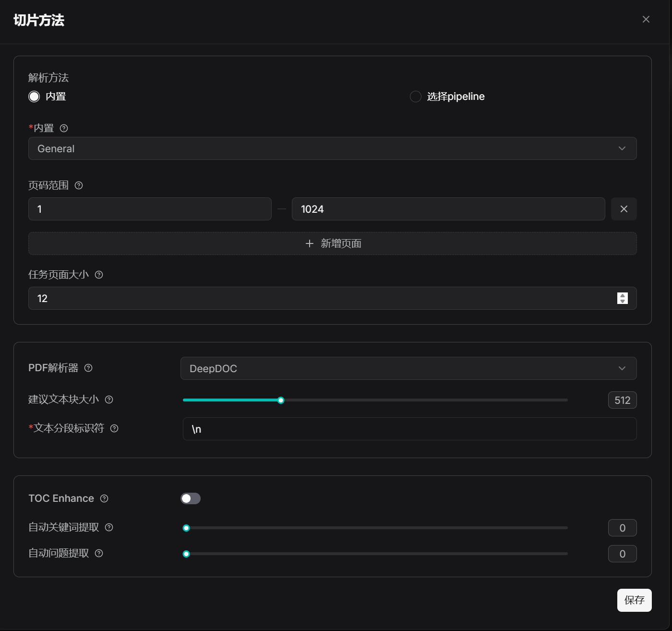Click help icon beside 建议文本块大小

point(109,400)
